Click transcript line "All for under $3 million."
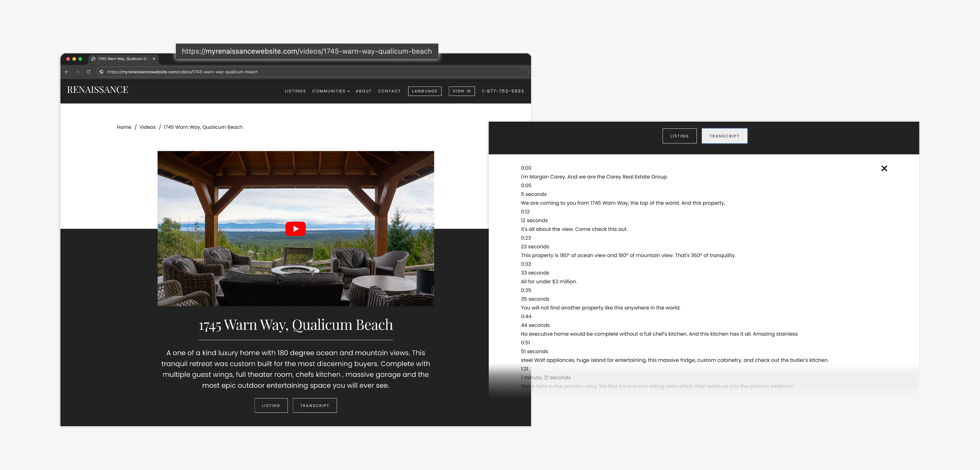 click(x=549, y=282)
